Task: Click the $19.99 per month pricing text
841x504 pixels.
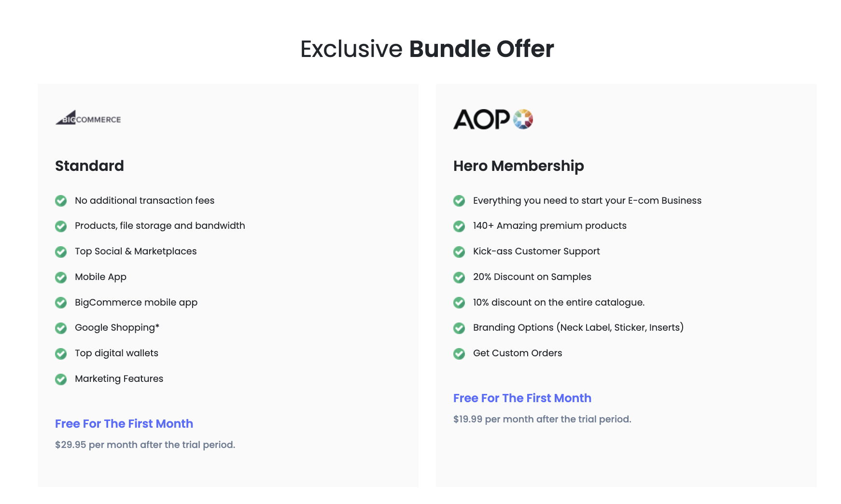Action: point(542,419)
